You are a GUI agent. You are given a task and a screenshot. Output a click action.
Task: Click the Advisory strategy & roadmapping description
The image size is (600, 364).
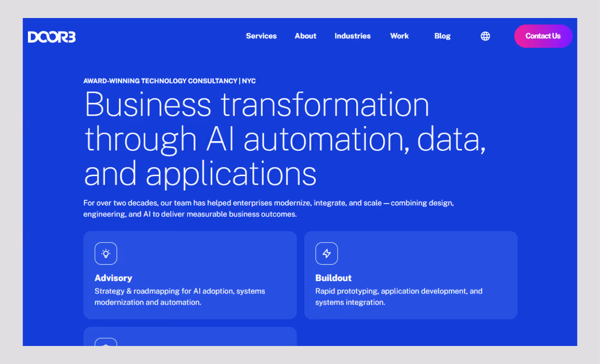[180, 296]
